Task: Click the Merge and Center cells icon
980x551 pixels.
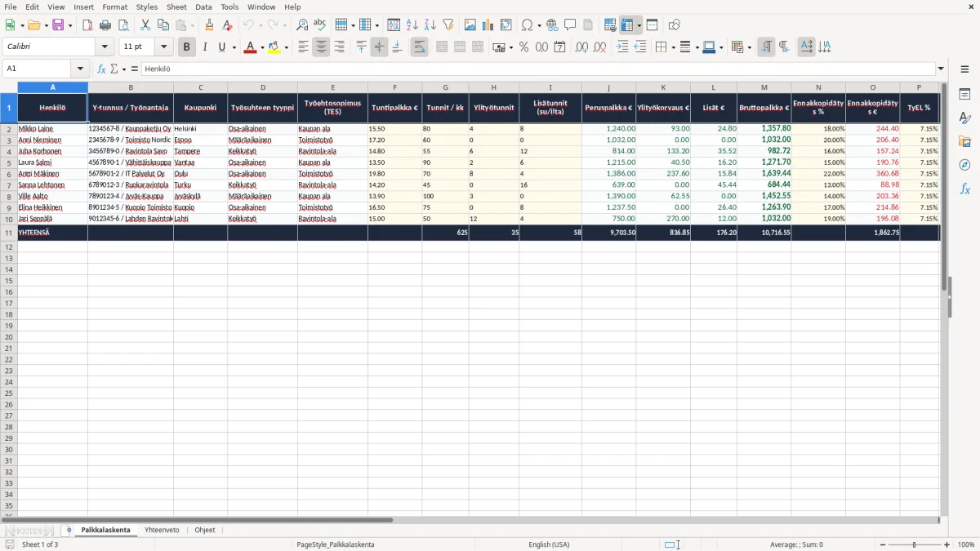Action: click(442, 47)
